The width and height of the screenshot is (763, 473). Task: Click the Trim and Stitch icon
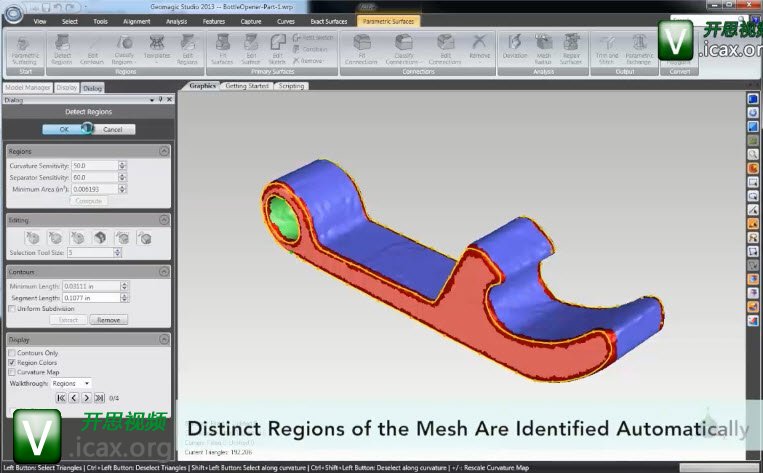click(x=607, y=50)
